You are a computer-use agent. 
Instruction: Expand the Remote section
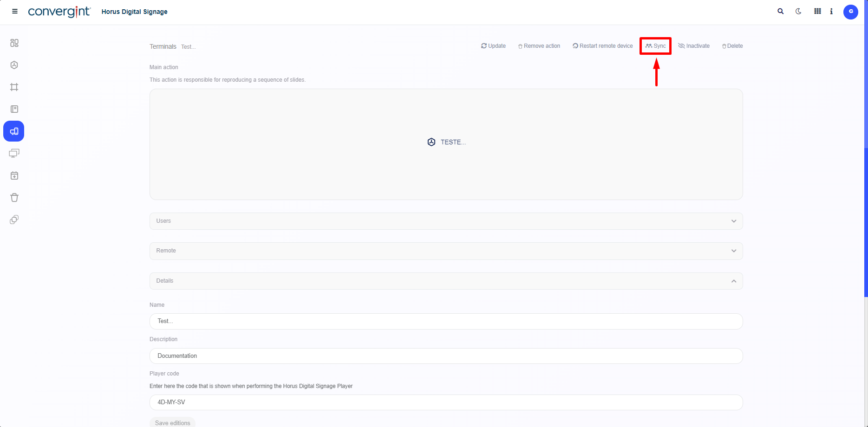point(446,251)
